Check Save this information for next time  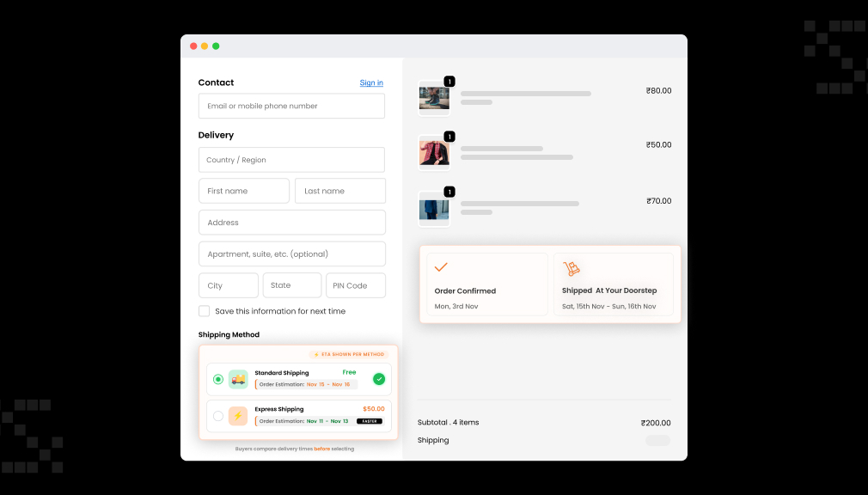[x=205, y=311]
